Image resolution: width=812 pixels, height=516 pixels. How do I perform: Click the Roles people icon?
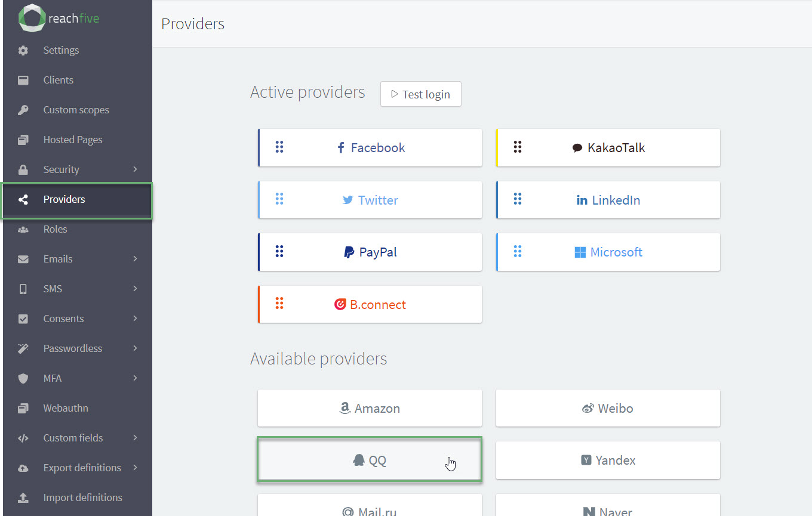point(23,229)
